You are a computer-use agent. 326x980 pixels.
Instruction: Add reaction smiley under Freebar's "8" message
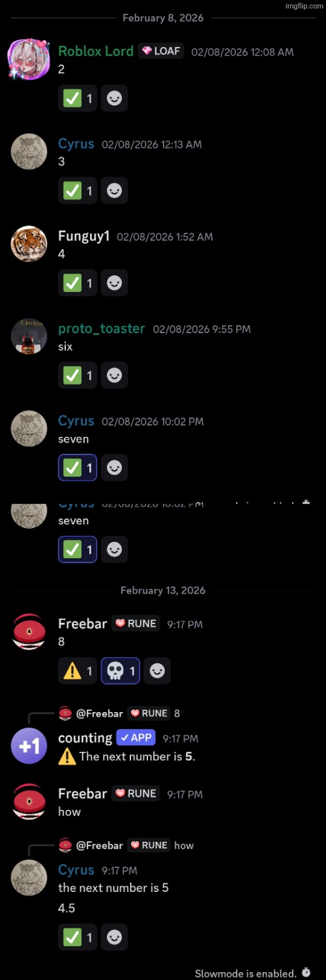tap(157, 671)
